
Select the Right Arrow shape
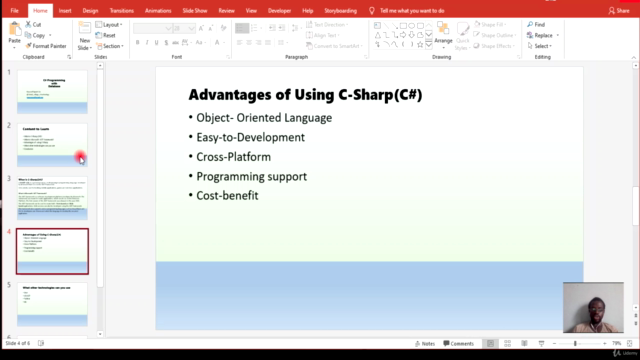[x=403, y=35]
